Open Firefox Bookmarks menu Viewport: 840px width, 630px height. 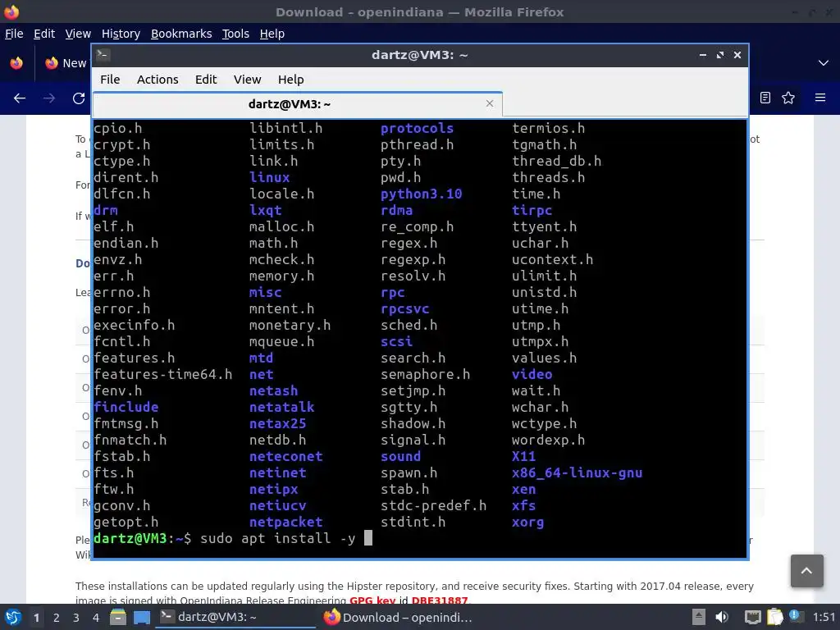[181, 34]
